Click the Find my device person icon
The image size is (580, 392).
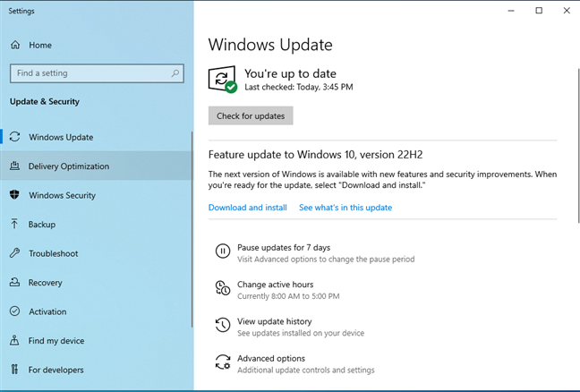(14, 340)
